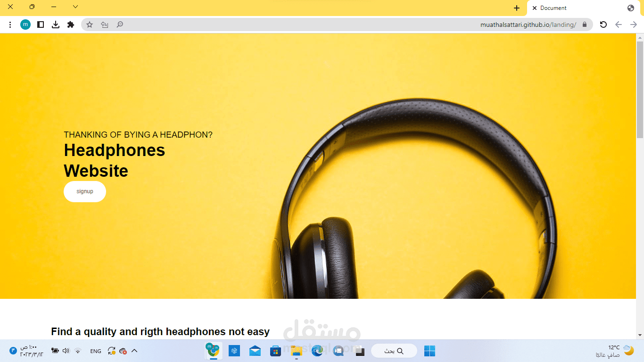The height and width of the screenshot is (362, 644).
Task: Click the address bar URL field
Action: point(337,25)
